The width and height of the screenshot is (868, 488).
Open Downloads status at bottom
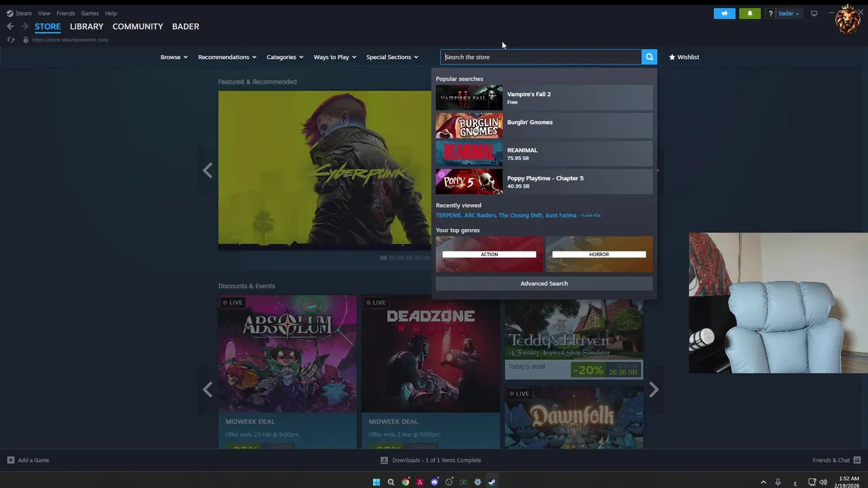[x=431, y=460]
